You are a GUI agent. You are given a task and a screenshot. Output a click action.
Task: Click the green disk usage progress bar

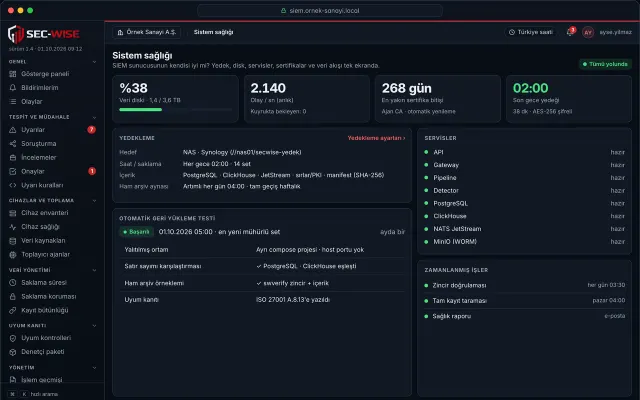140,110
